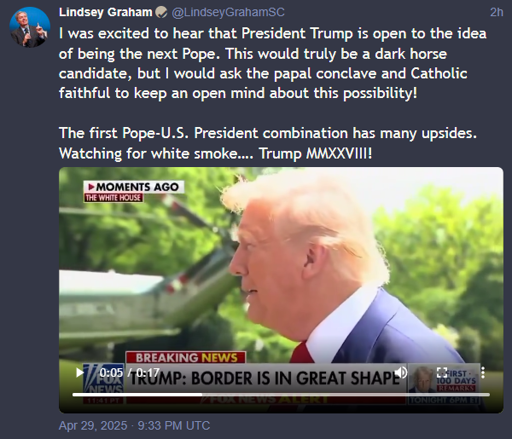Mute the video volume
The image size is (512, 439).
[x=401, y=373]
